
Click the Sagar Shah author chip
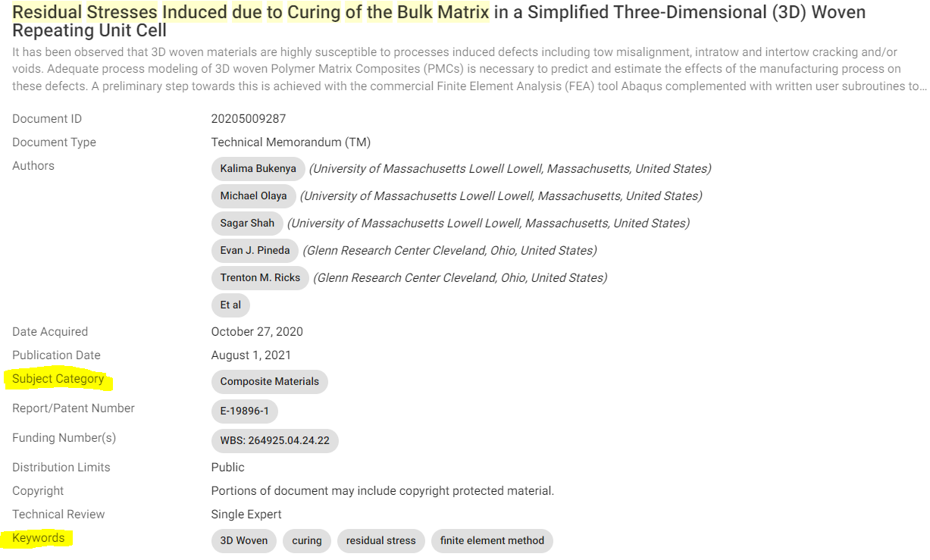coord(247,223)
